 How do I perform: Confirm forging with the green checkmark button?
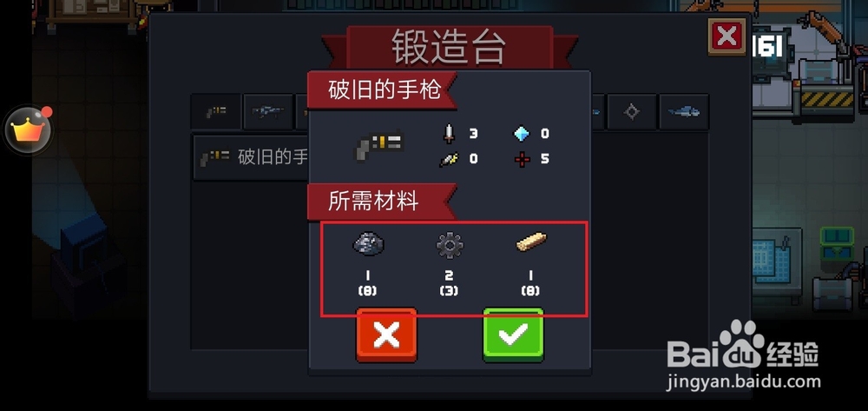coord(513,335)
